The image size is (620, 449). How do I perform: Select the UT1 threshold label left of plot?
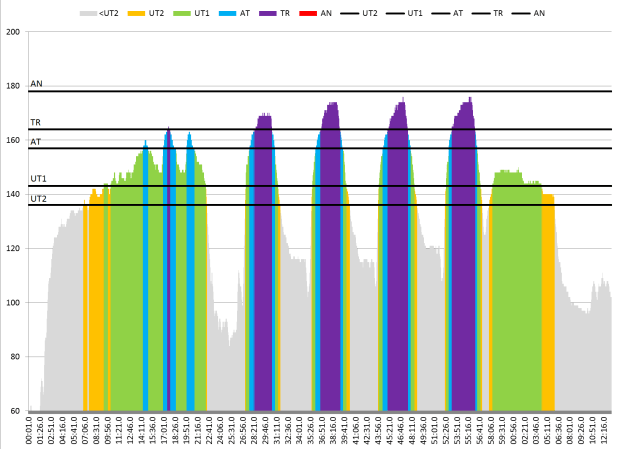click(x=38, y=179)
